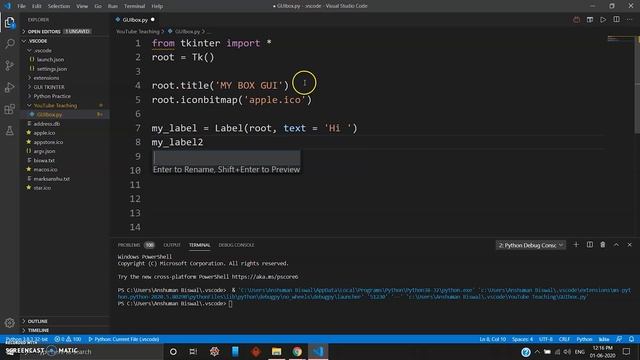The image size is (640, 360).
Task: Run the Python file with play icon
Action: click(603, 20)
